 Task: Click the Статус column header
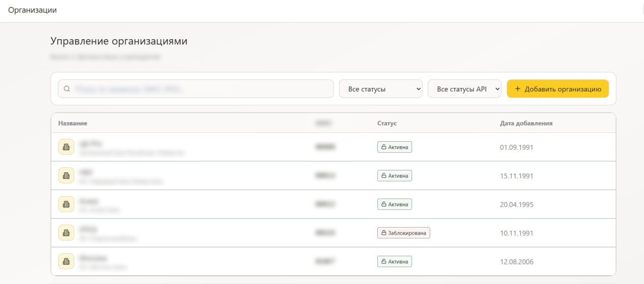(x=387, y=123)
